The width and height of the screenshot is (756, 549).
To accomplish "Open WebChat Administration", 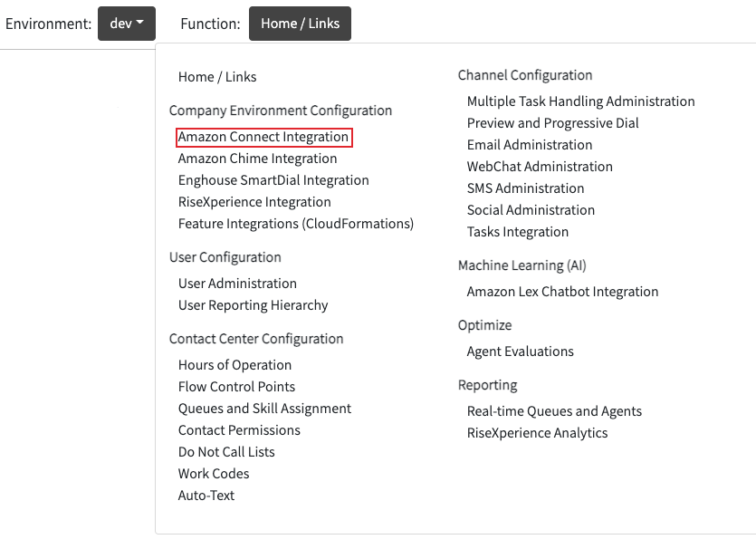I will pos(540,167).
